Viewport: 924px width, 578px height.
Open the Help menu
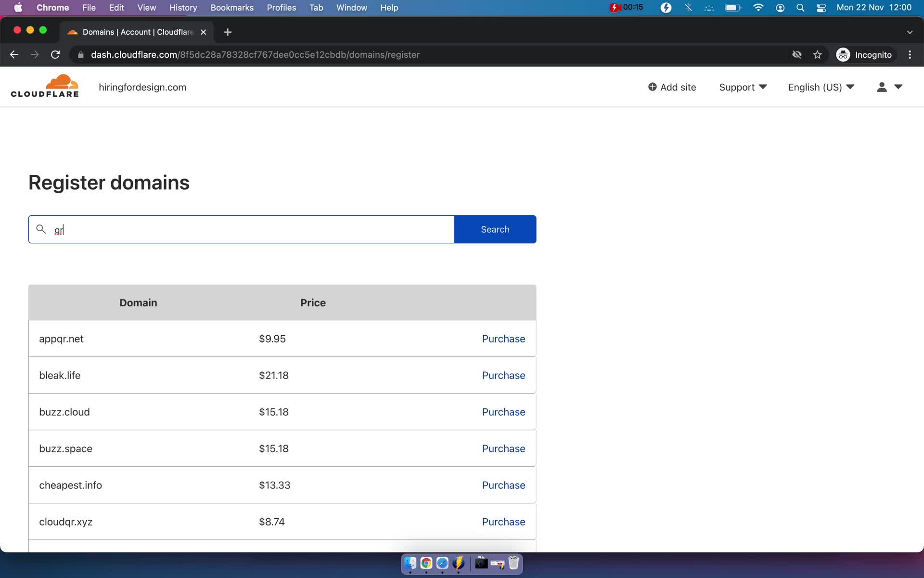point(389,7)
